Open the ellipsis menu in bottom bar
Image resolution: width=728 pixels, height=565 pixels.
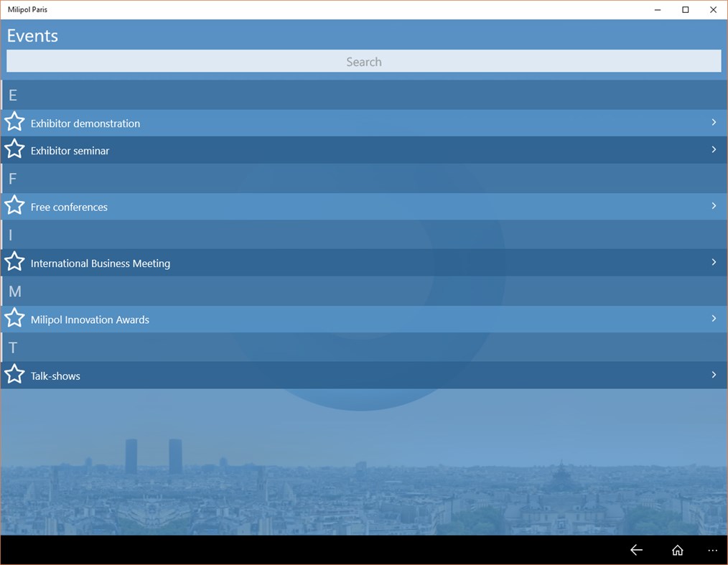712,549
